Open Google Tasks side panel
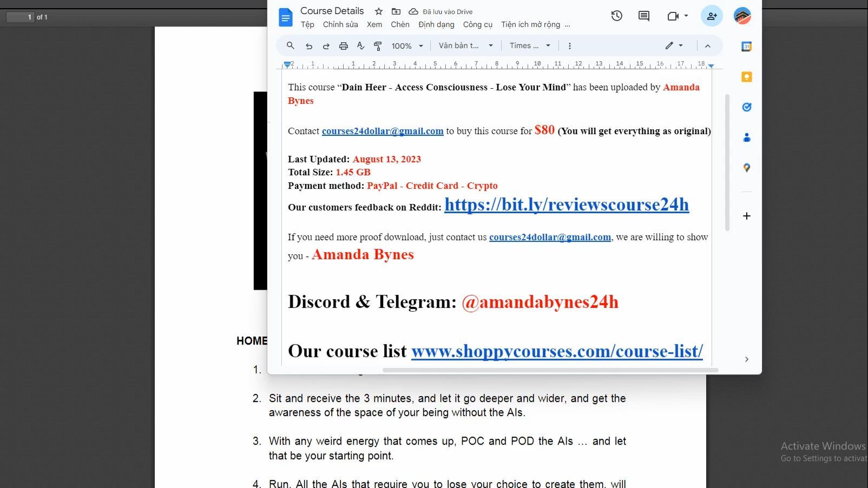Screen dimensions: 868x488 pos(747,107)
